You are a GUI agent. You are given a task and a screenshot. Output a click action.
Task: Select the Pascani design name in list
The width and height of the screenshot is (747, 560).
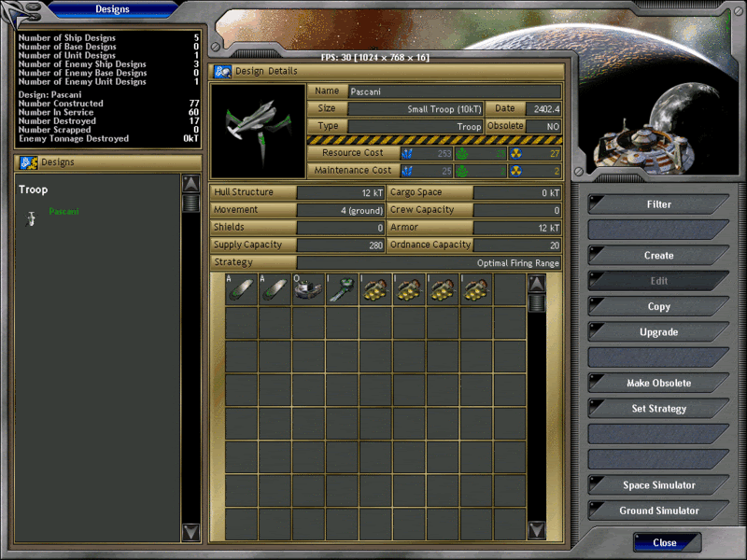[x=63, y=212]
